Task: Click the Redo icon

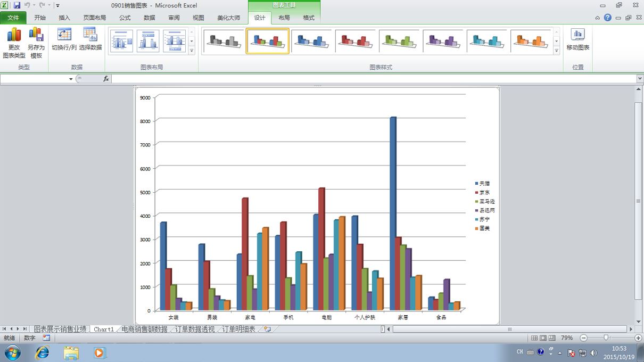Action: [43, 5]
